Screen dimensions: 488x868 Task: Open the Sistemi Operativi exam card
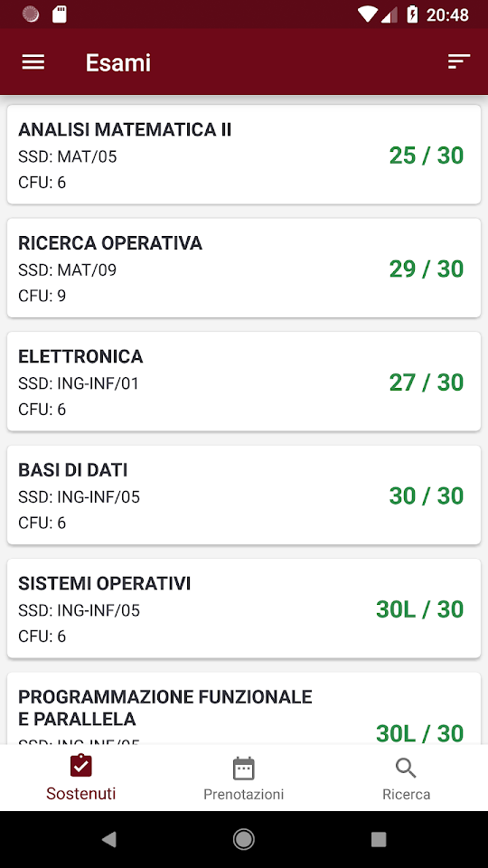pyautogui.click(x=243, y=609)
